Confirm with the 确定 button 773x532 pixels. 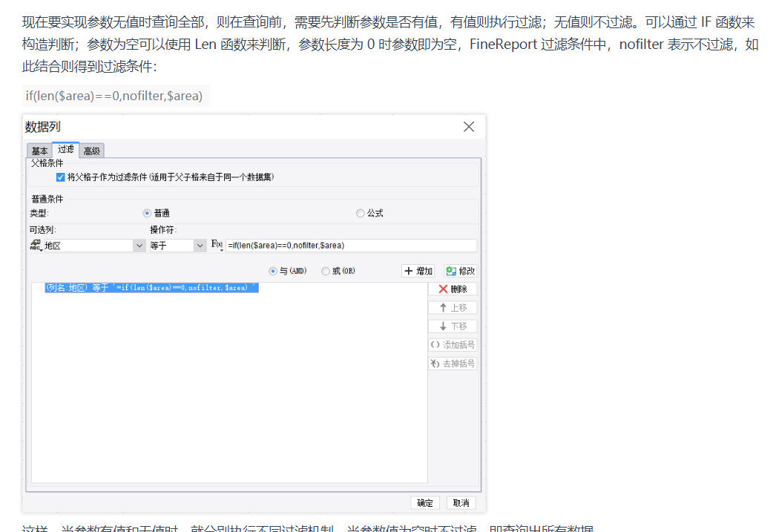click(x=425, y=503)
